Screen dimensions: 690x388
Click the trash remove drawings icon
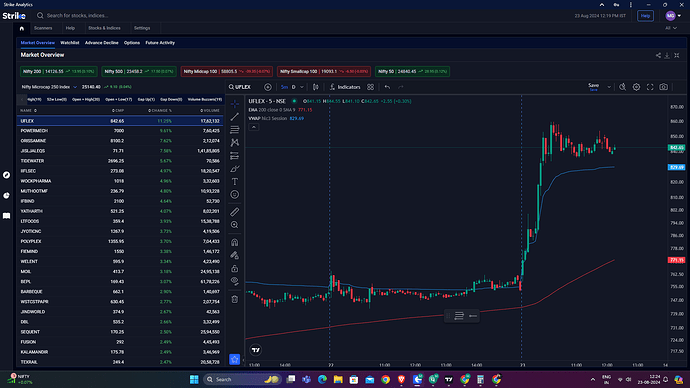point(235,299)
